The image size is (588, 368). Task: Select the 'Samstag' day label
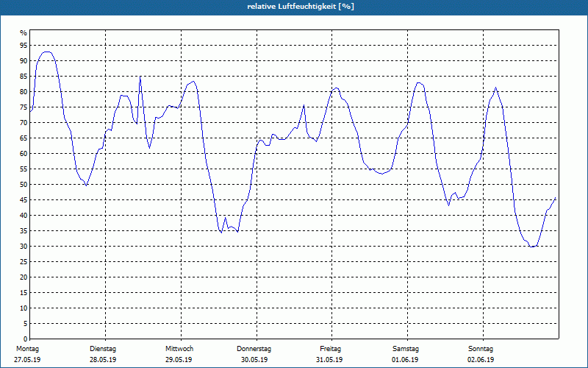click(406, 349)
